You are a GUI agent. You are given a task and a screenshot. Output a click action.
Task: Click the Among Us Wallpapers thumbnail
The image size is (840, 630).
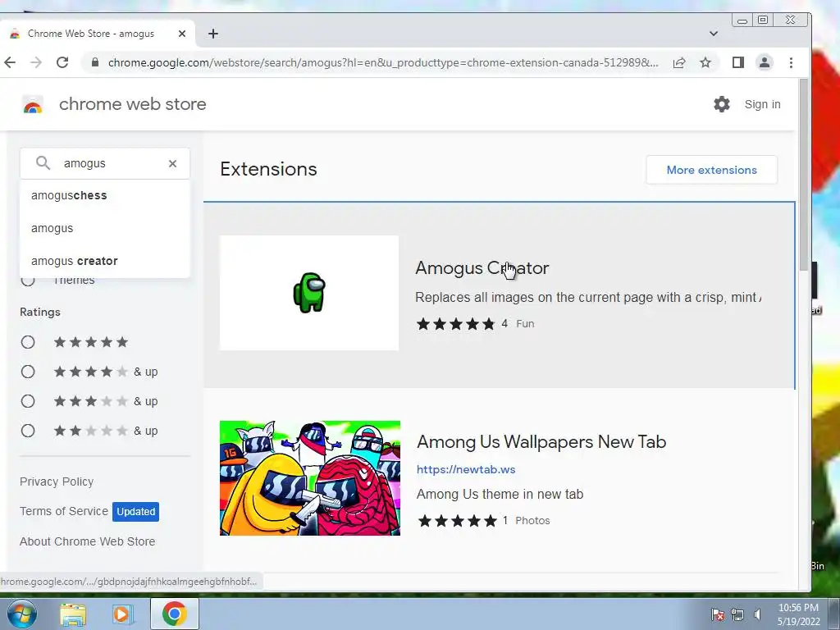click(x=309, y=478)
